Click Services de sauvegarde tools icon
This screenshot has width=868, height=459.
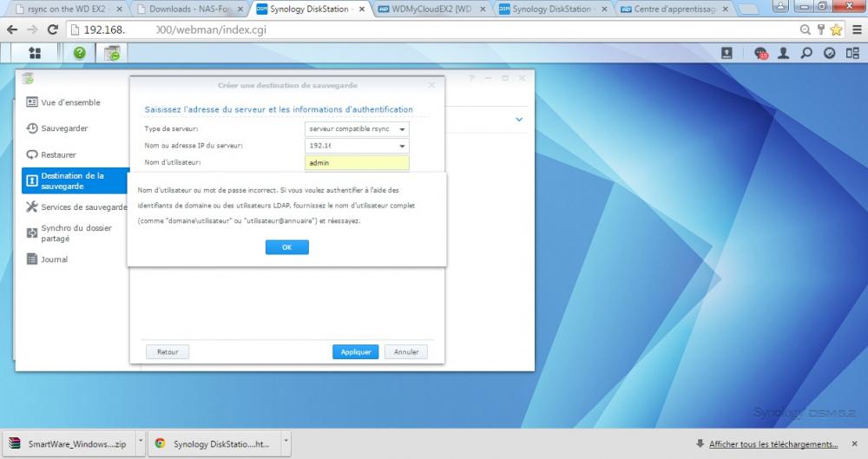click(x=32, y=207)
